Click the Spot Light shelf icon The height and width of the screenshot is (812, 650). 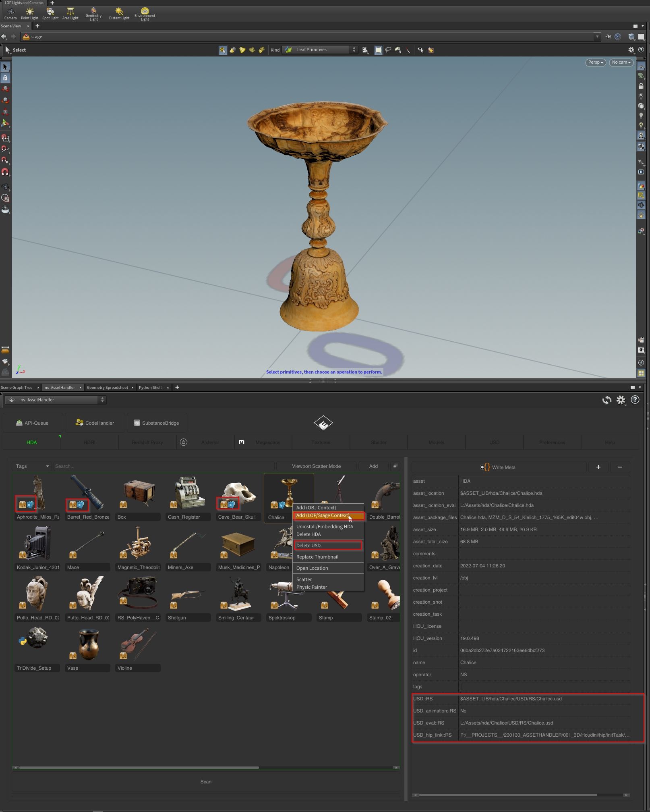(50, 13)
